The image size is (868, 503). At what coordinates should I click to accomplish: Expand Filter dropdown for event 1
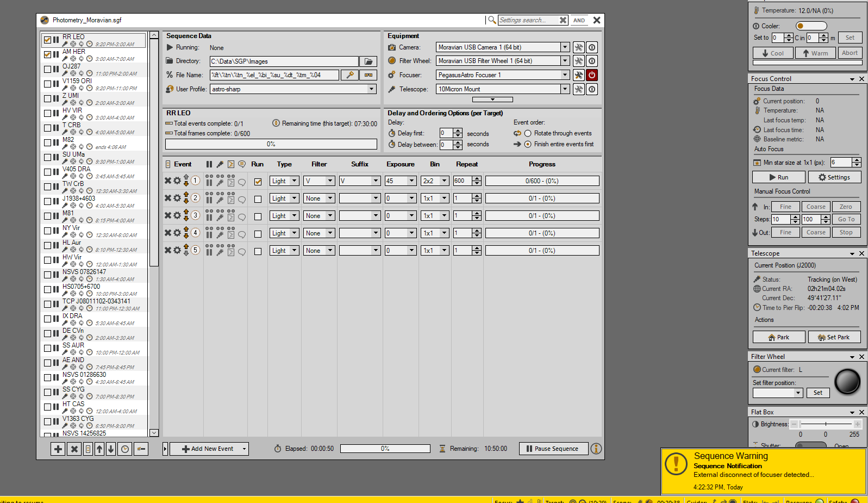(x=330, y=181)
